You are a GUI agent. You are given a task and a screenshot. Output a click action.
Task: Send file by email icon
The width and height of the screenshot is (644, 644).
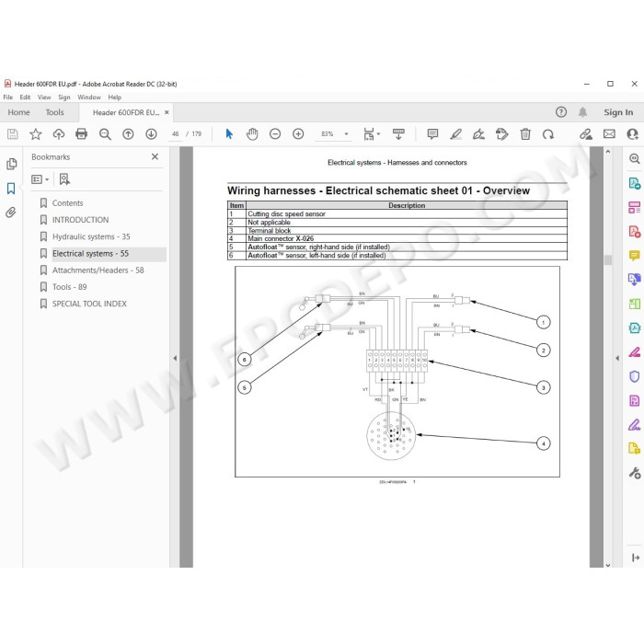click(x=609, y=134)
